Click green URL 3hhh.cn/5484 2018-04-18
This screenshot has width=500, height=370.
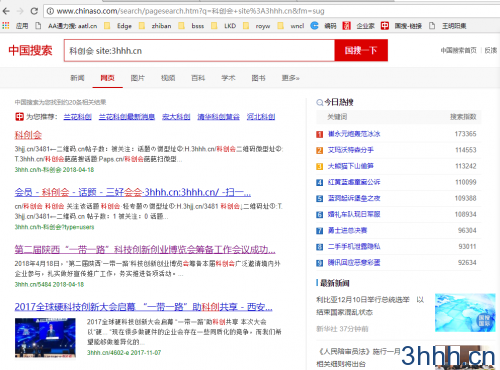tap(49, 284)
